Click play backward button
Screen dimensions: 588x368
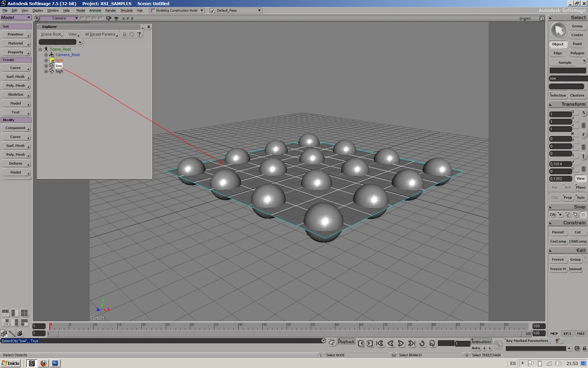390,343
